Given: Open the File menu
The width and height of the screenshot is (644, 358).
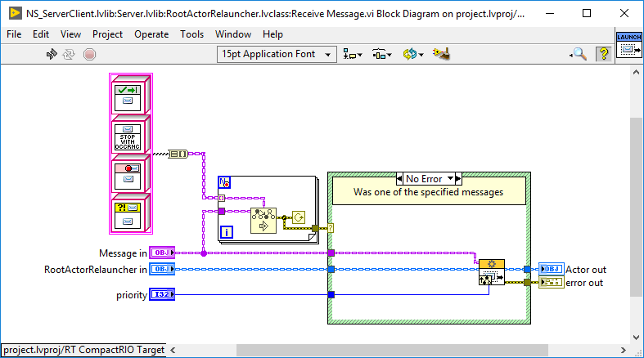Looking at the screenshot, I should tap(14, 34).
